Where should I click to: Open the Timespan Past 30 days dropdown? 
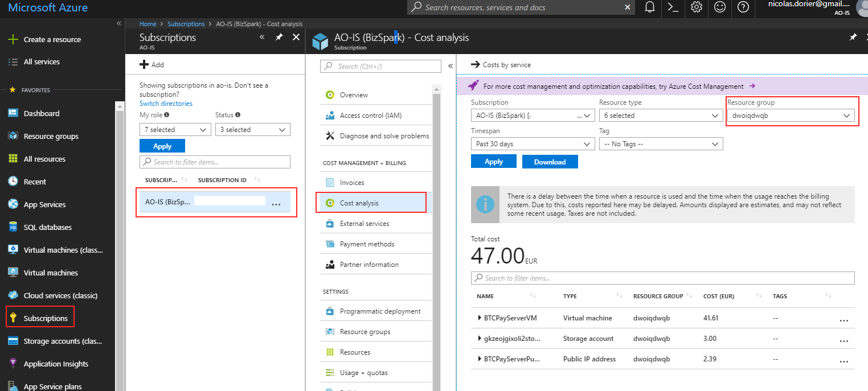point(533,143)
